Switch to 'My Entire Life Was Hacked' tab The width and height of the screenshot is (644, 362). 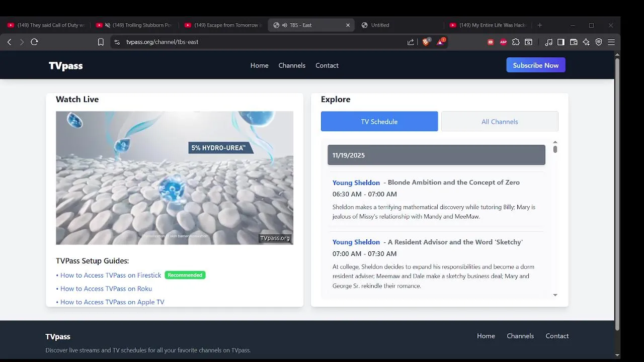point(489,25)
